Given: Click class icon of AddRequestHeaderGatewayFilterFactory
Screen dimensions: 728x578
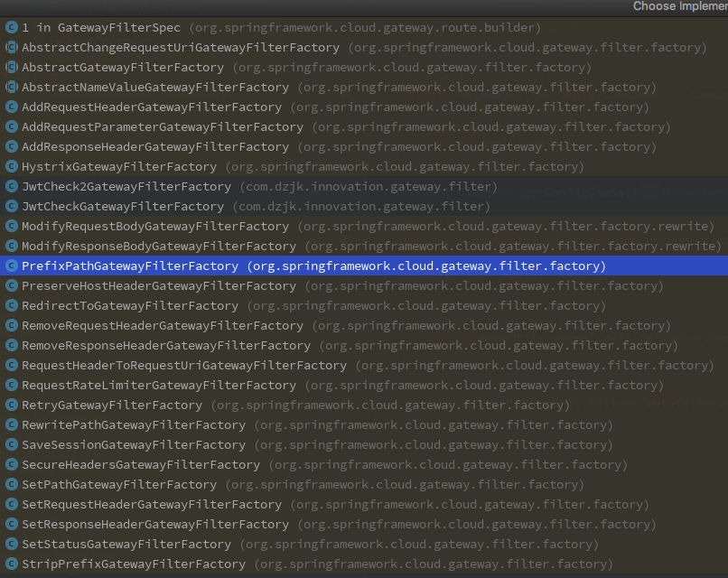Looking at the screenshot, I should pos(12,107).
